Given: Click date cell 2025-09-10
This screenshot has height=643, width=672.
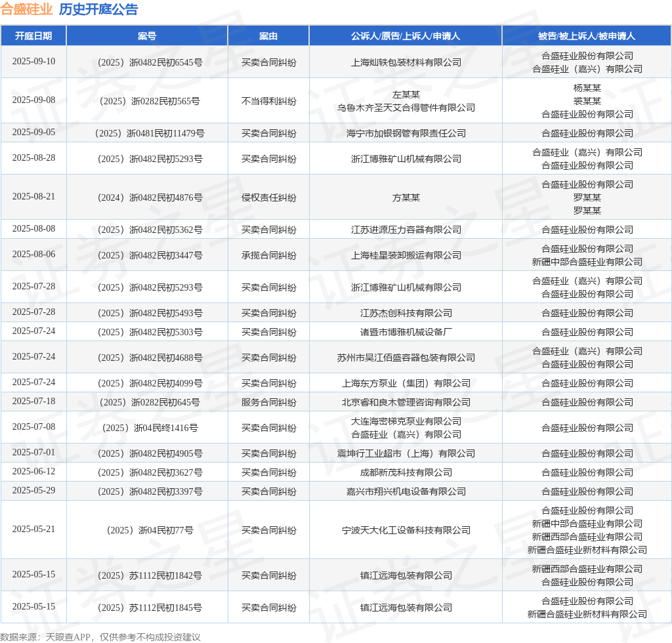Looking at the screenshot, I should pos(34,61).
